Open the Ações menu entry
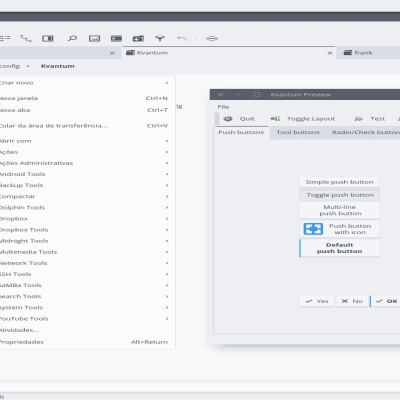Image resolution: width=400 pixels, height=400 pixels. tap(87, 152)
